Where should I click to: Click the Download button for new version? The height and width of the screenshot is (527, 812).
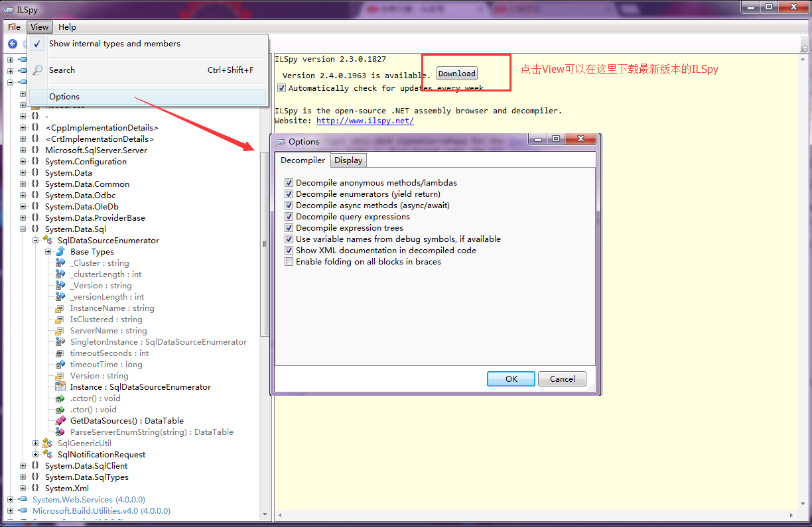pyautogui.click(x=457, y=74)
